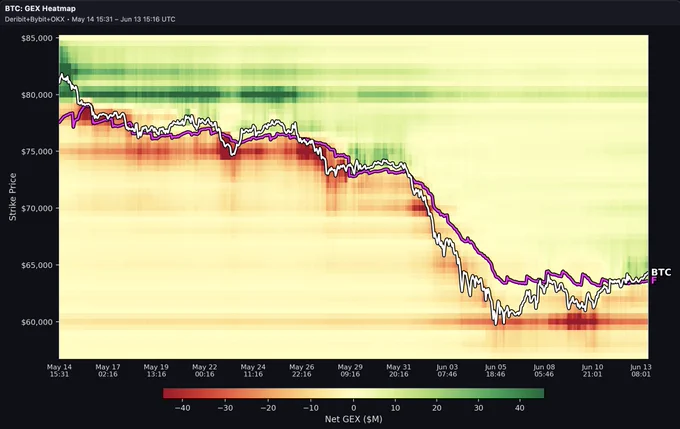Screen dimensions: 680x429
Task: Click the 'Strike Price' axis title
Action: pos(13,196)
